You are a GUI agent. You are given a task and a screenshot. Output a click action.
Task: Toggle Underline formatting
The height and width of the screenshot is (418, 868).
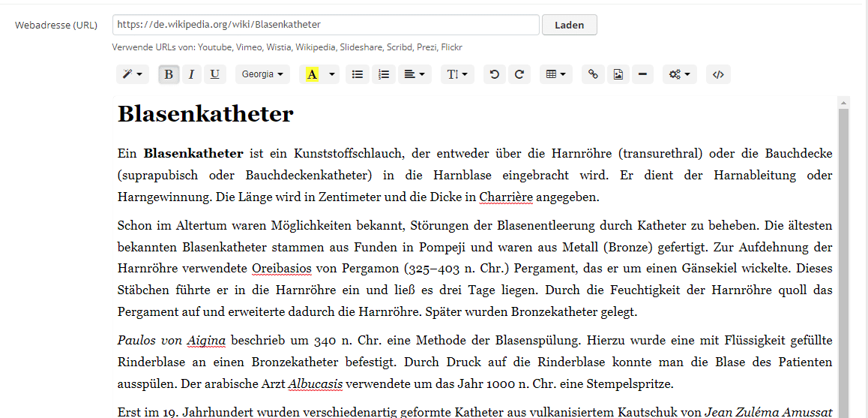pyautogui.click(x=215, y=74)
